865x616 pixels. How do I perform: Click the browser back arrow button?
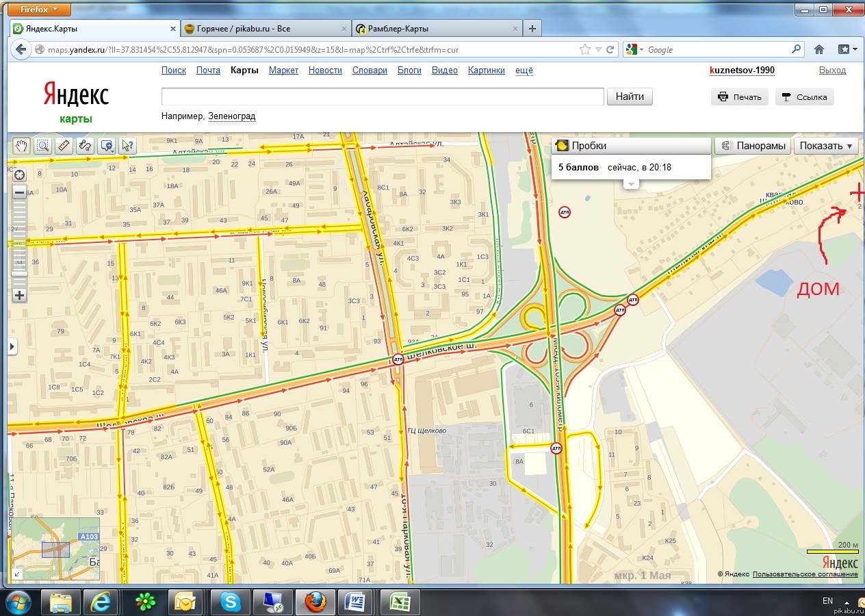click(x=21, y=49)
